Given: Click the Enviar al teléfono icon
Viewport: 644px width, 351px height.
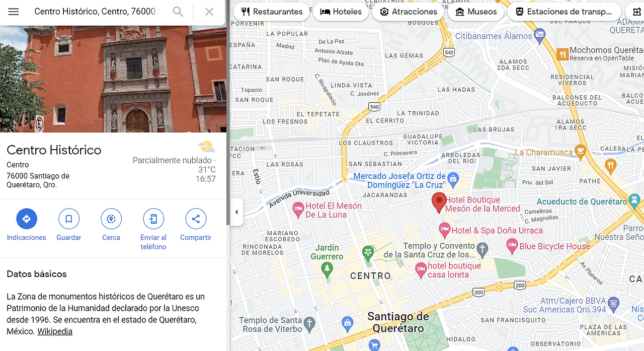Looking at the screenshot, I should 153,219.
